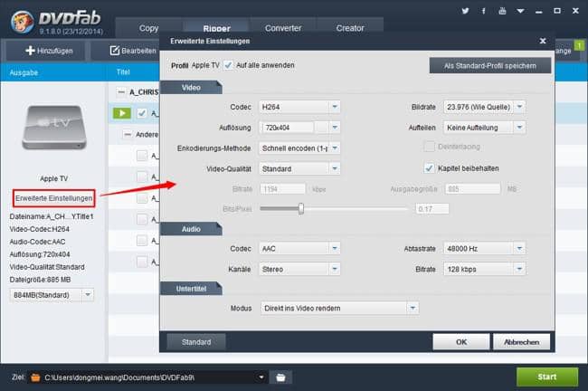Toggle Kapitel beibehalten checkbox
The height and width of the screenshot is (391, 588).
[x=429, y=168]
